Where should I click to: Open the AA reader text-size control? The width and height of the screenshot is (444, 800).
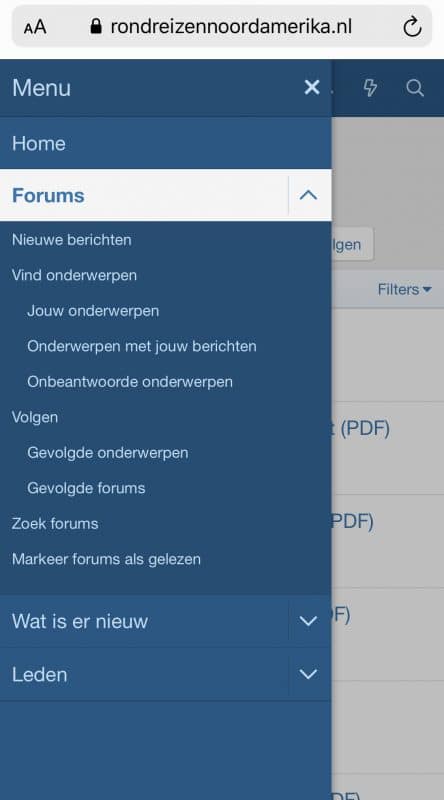click(35, 27)
